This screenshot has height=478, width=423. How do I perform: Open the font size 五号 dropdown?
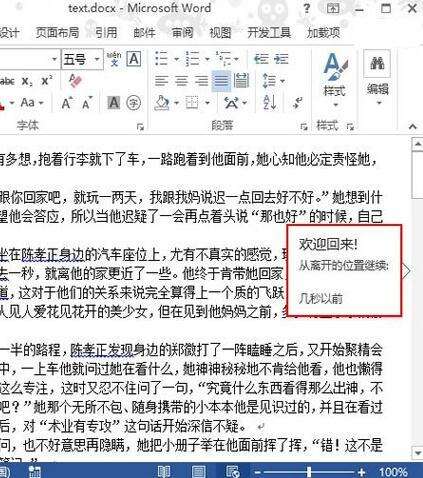[x=97, y=60]
